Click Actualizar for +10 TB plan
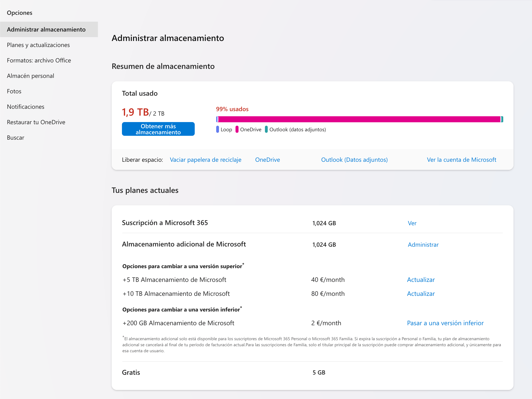Viewport: 532px width, 399px height. click(421, 293)
